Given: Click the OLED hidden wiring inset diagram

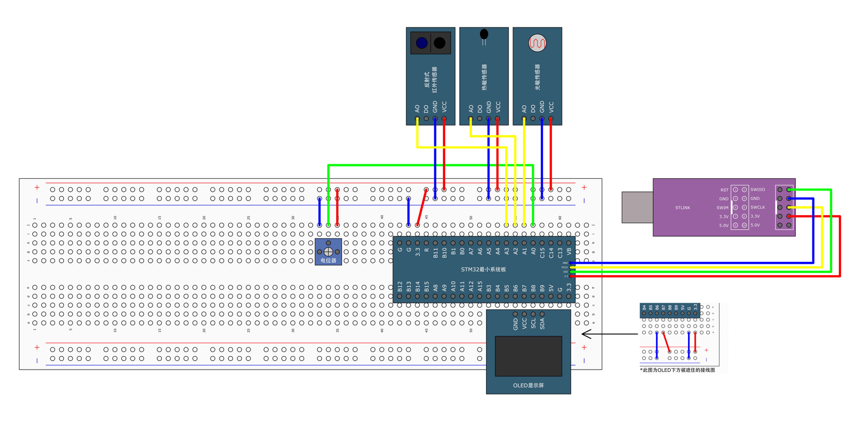Looking at the screenshot, I should pos(679,335).
